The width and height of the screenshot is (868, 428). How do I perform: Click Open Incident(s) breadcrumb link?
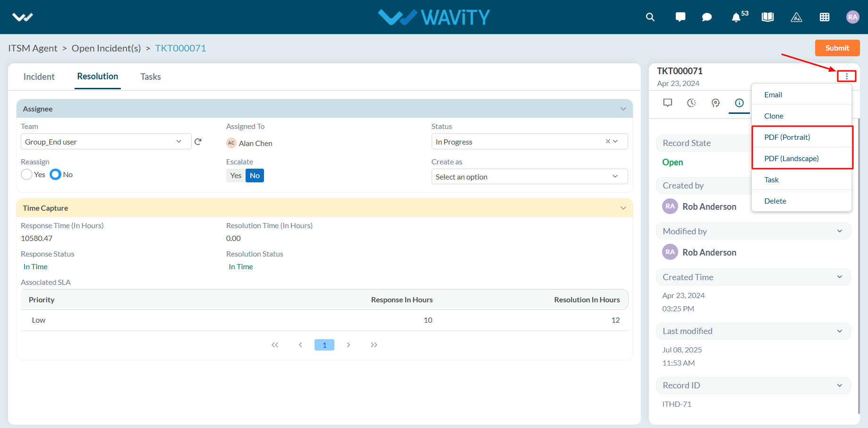[106, 48]
